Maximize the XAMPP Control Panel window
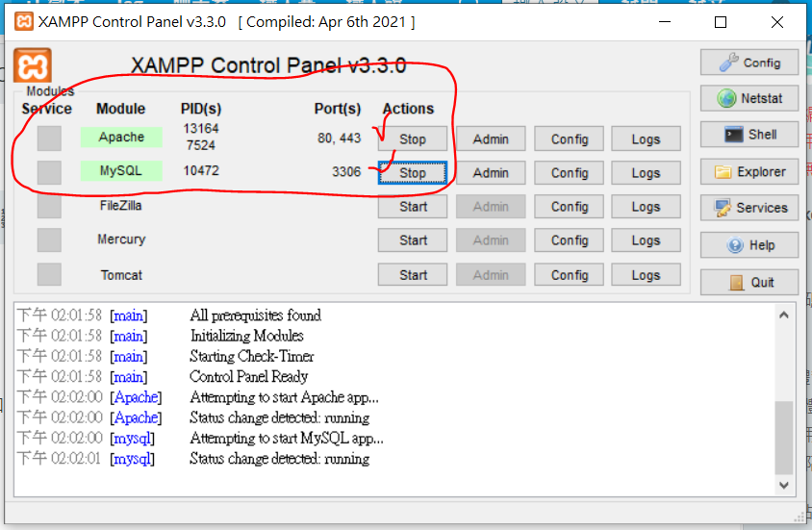 (x=721, y=22)
